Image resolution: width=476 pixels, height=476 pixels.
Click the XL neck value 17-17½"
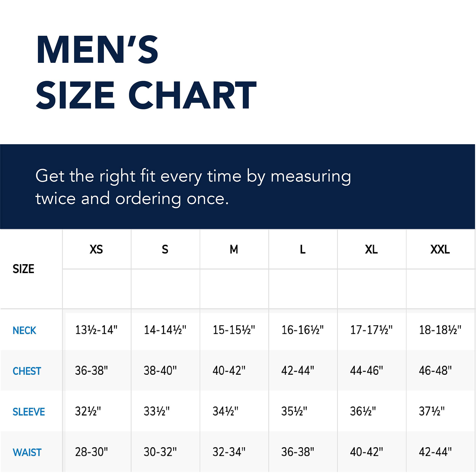pos(371,330)
